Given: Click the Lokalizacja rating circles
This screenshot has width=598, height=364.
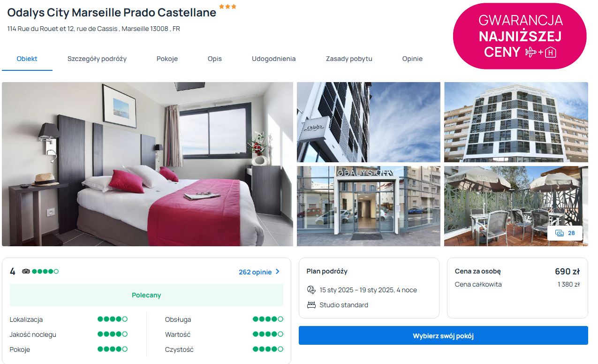Looking at the screenshot, I should tap(113, 319).
